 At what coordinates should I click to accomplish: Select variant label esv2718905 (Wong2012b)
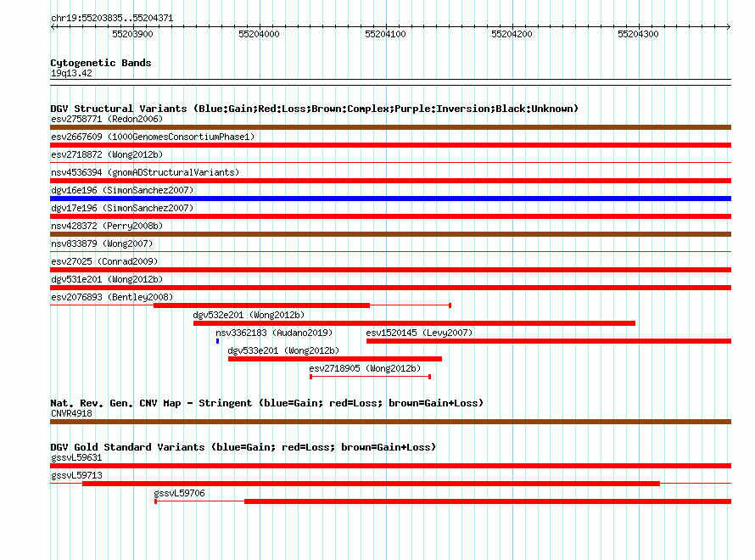(x=365, y=368)
